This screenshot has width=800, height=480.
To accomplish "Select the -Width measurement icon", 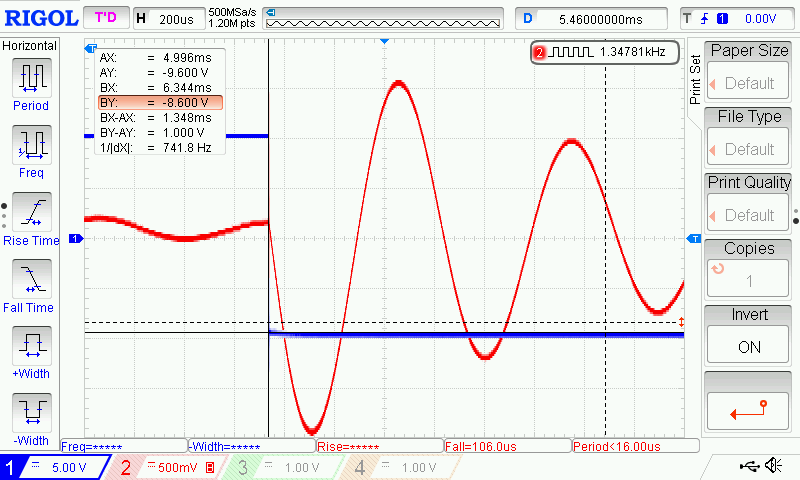I will [32, 413].
